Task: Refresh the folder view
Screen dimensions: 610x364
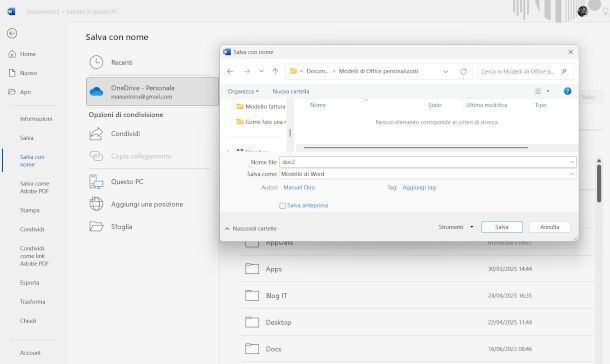Action: [x=463, y=72]
